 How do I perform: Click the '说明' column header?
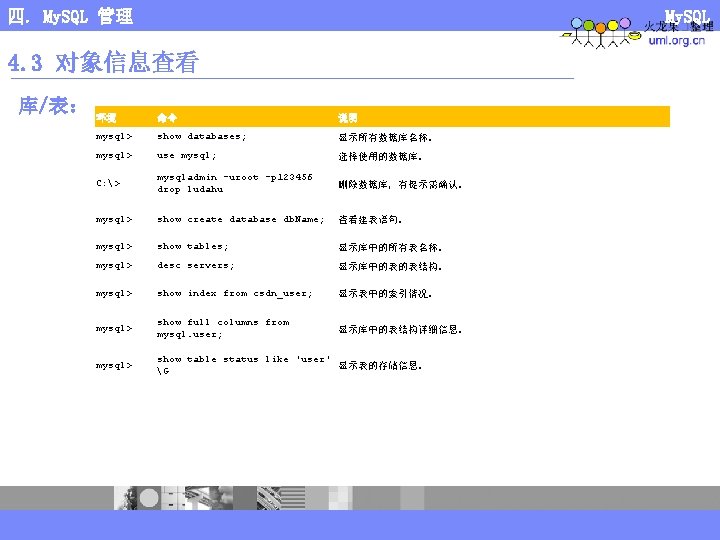click(x=348, y=118)
